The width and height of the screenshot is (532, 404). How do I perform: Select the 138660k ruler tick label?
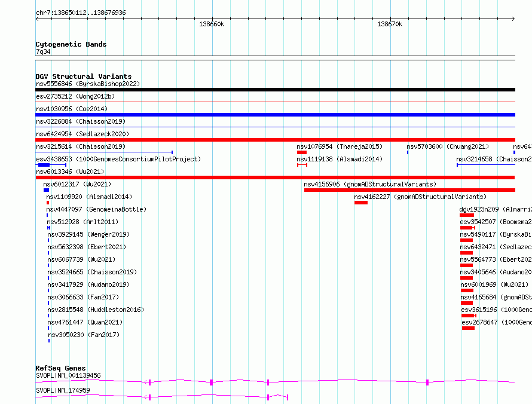click(x=212, y=24)
